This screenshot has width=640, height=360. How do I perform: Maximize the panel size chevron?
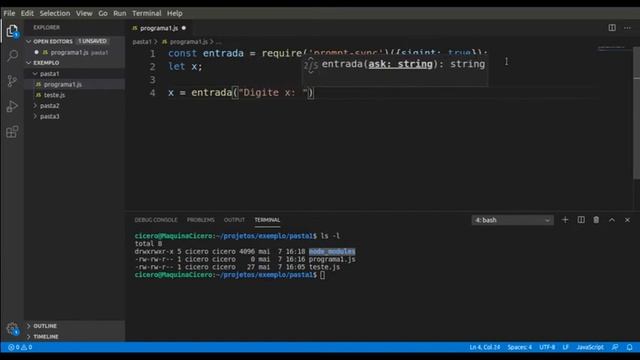(x=612, y=220)
